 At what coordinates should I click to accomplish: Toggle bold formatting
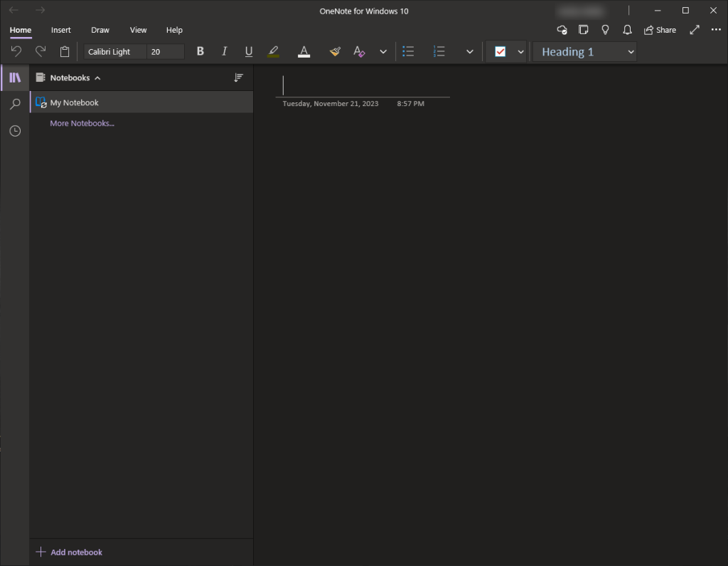pyautogui.click(x=200, y=51)
